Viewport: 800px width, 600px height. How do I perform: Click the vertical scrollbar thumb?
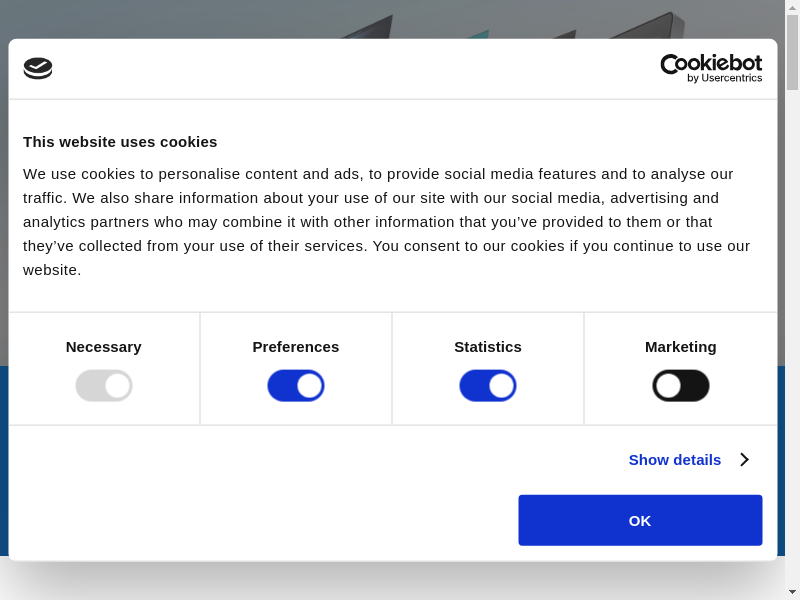[792, 52]
